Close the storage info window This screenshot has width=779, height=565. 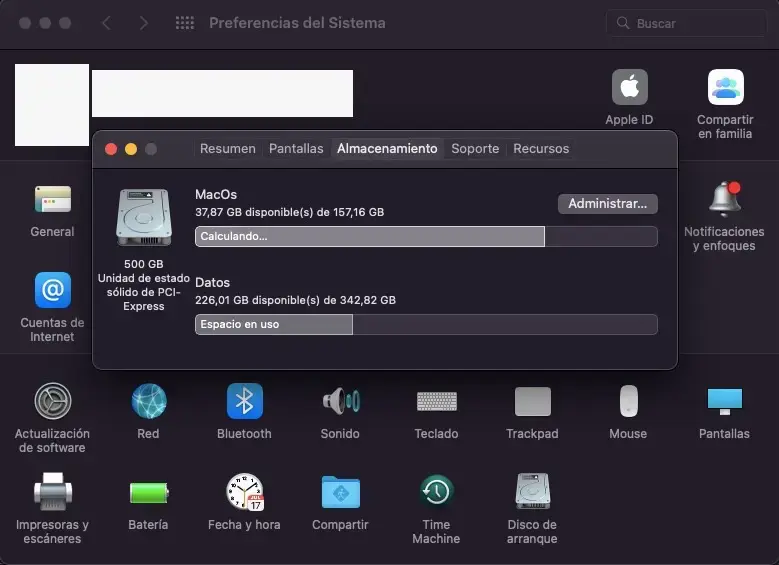click(111, 149)
